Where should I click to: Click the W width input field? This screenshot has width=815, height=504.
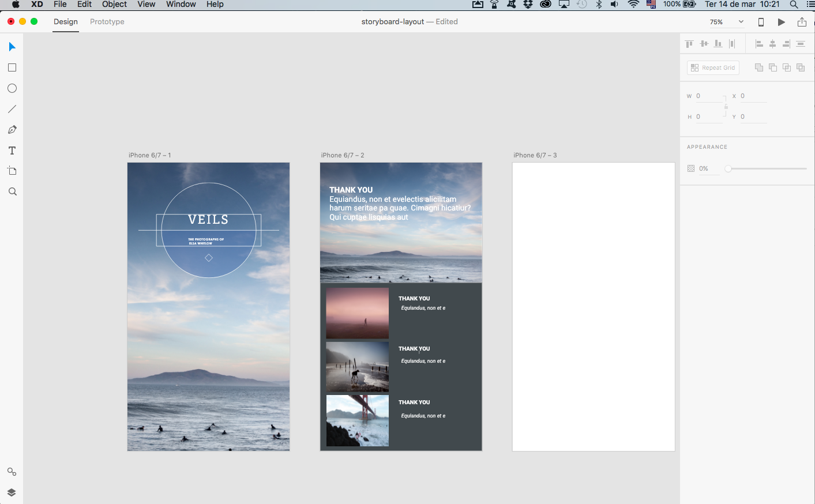point(709,96)
